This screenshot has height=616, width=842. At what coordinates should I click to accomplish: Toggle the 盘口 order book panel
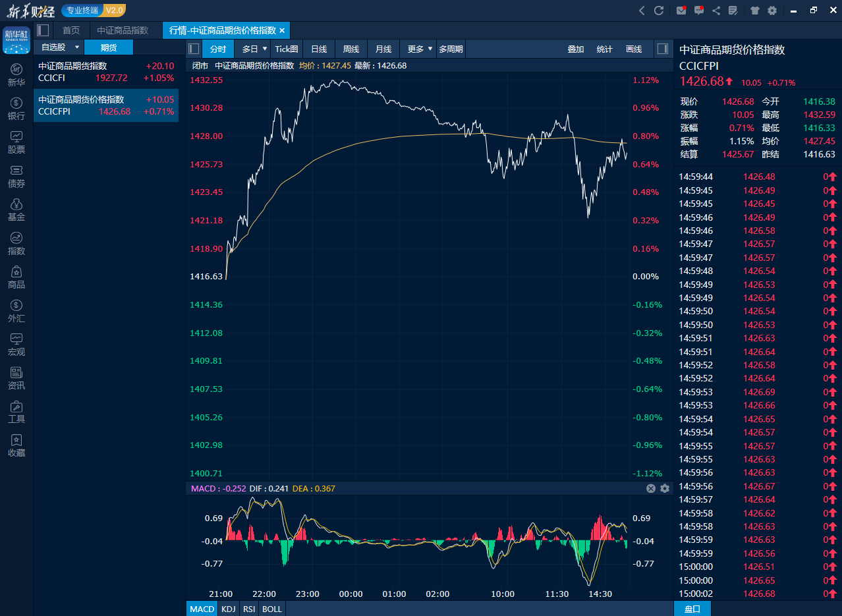692,608
